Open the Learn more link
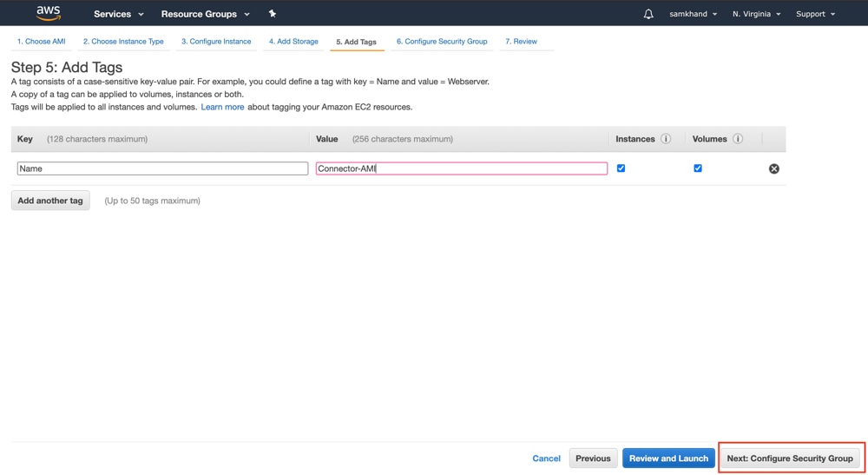868x475 pixels. (x=222, y=107)
